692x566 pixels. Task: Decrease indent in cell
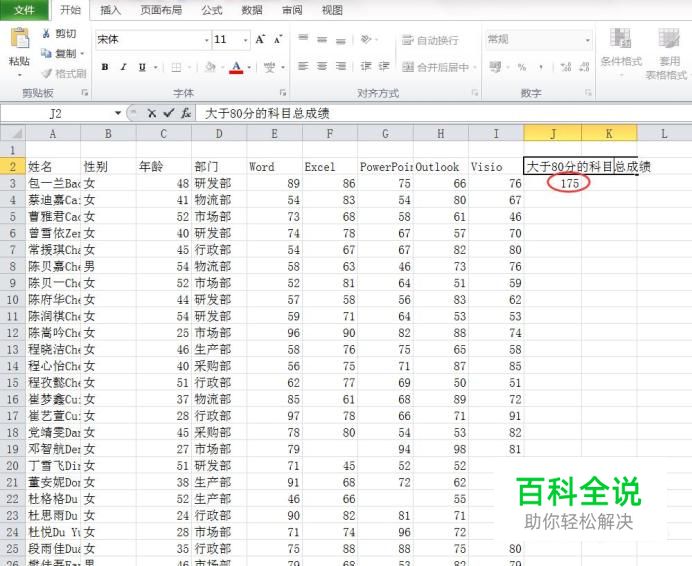pyautogui.click(x=366, y=66)
